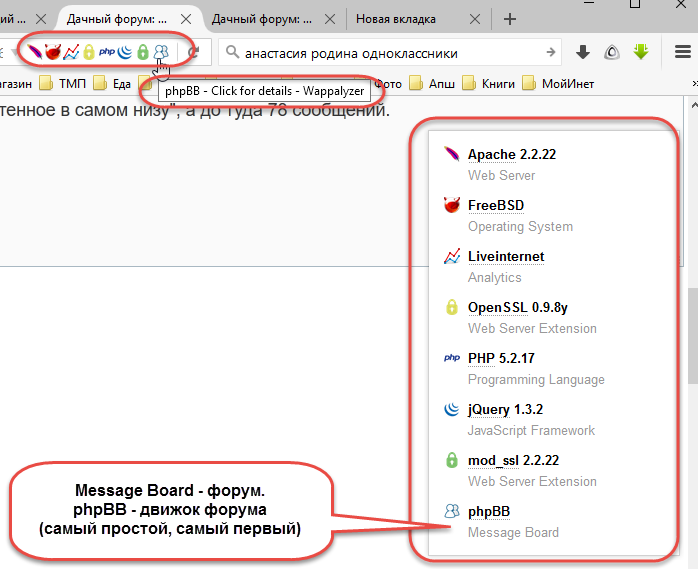This screenshot has width=698, height=569.
Task: Click the mod_ssl green lock in popup list
Action: (x=451, y=460)
